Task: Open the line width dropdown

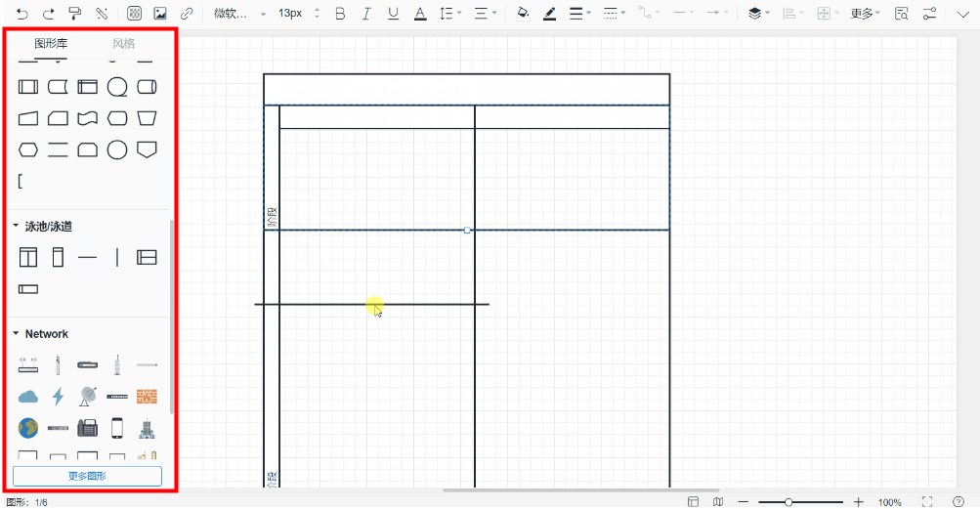Action: pyautogui.click(x=580, y=13)
